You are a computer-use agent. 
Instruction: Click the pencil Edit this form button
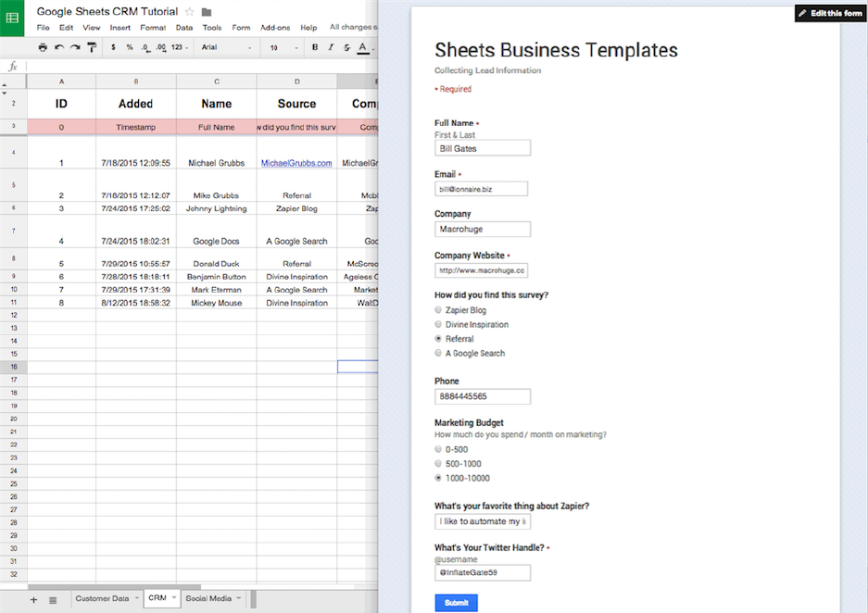(831, 13)
